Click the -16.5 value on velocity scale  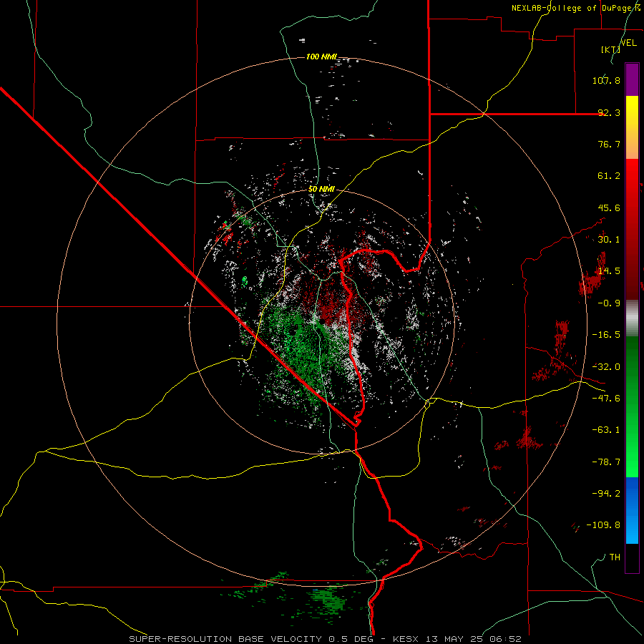click(606, 335)
